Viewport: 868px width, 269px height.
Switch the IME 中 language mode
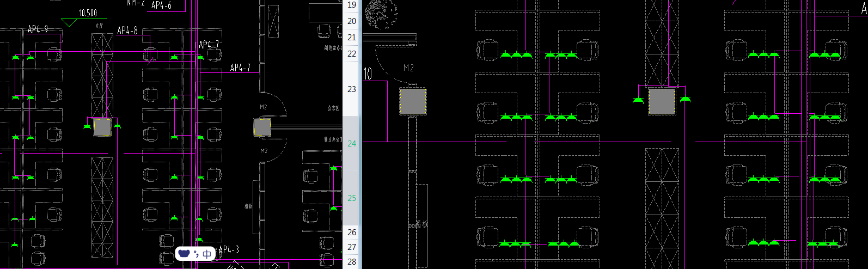[x=207, y=254]
